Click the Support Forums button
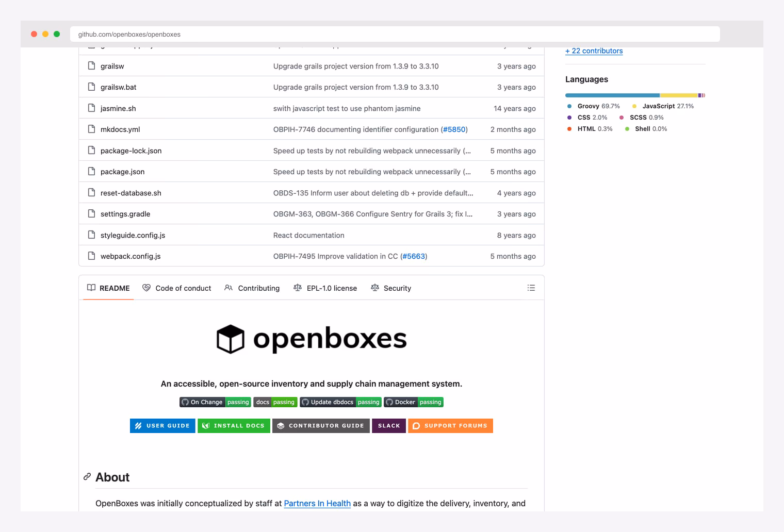The height and width of the screenshot is (532, 784). [x=450, y=426]
